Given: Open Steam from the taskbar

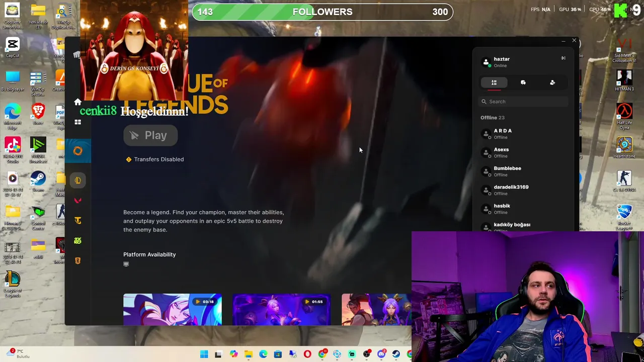Looking at the screenshot, I should click(396, 354).
